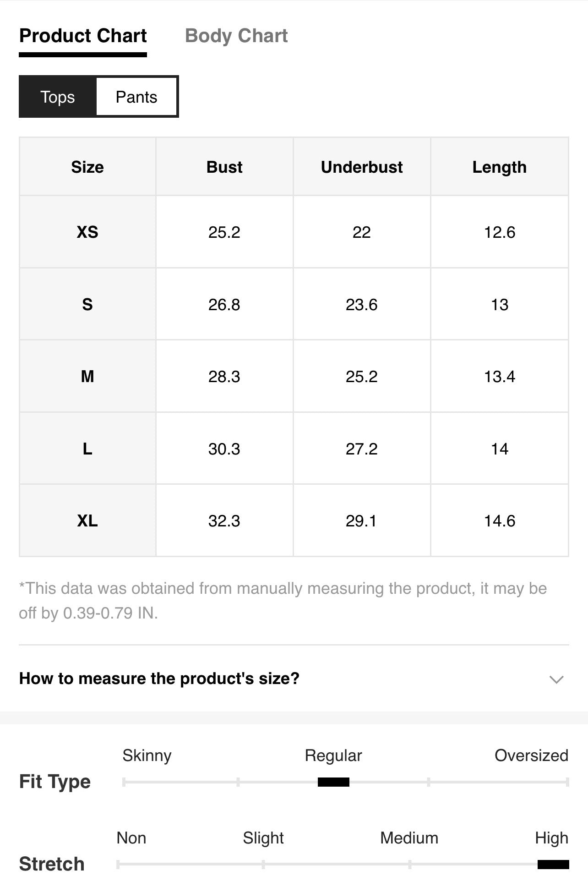The image size is (588, 887).
Task: Expand the chevron beside how to measure
Action: tap(556, 679)
